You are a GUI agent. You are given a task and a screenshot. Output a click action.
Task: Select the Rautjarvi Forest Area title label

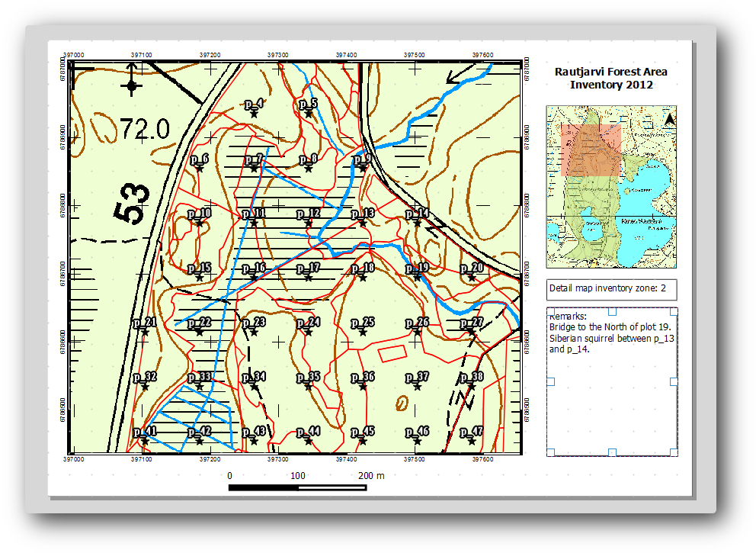coord(610,78)
